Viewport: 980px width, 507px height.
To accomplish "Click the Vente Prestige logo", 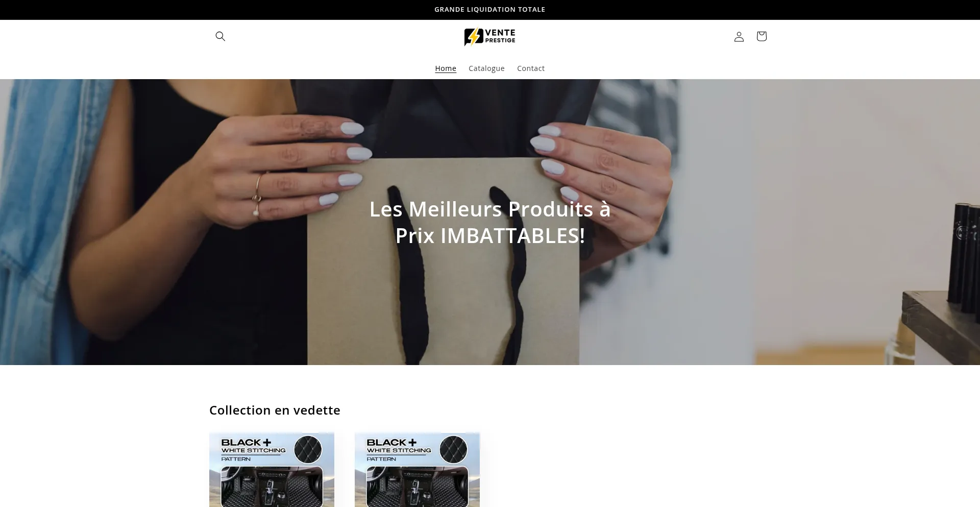I will pos(490,37).
